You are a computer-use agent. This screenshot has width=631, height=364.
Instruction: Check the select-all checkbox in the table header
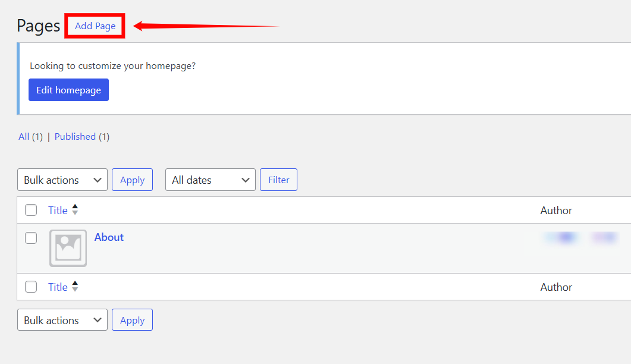pyautogui.click(x=31, y=210)
